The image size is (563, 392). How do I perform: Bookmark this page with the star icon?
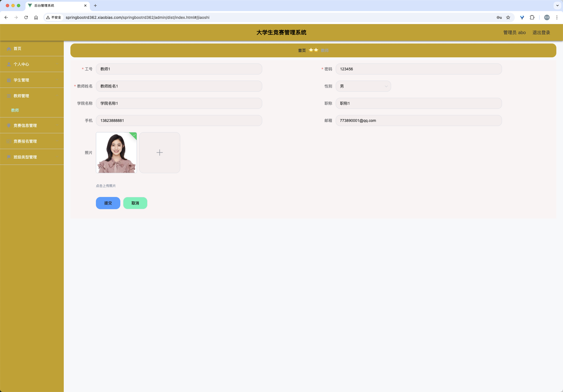(x=508, y=17)
